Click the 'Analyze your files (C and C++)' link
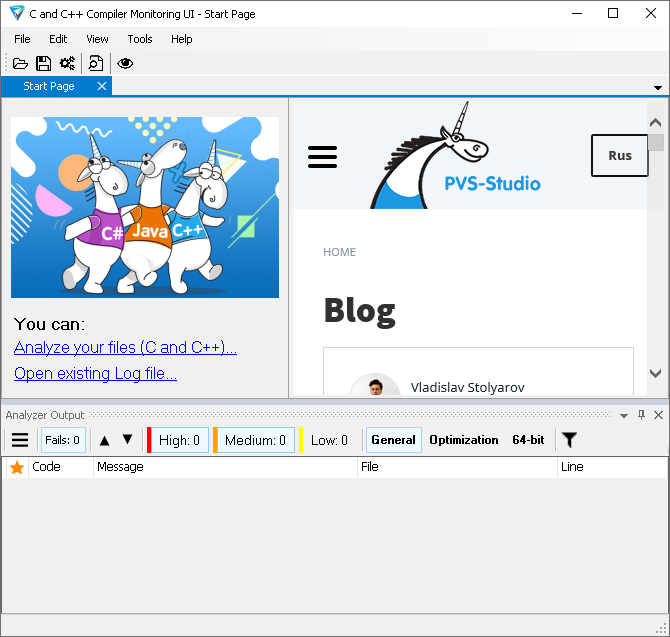The height and width of the screenshot is (637, 670). pyautogui.click(x=125, y=348)
